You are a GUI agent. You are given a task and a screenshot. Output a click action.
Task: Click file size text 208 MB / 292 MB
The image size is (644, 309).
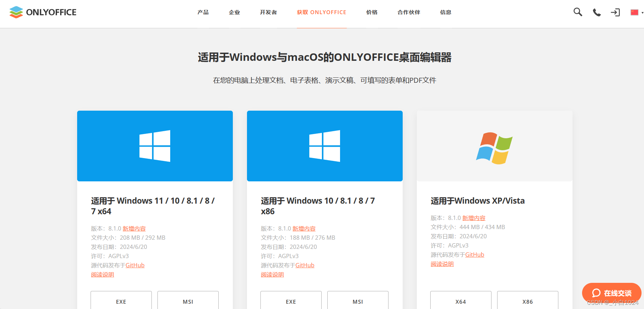143,238
